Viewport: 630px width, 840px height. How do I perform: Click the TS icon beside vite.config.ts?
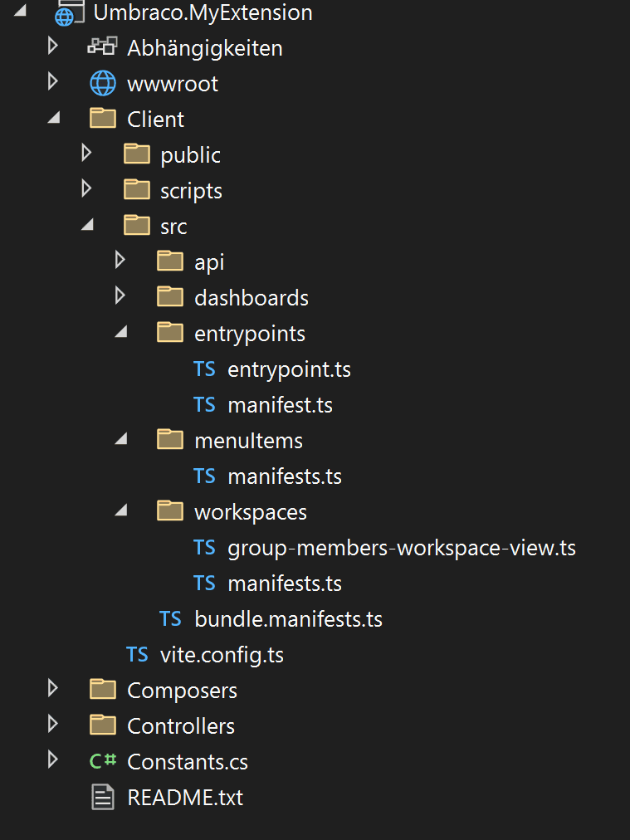(137, 655)
